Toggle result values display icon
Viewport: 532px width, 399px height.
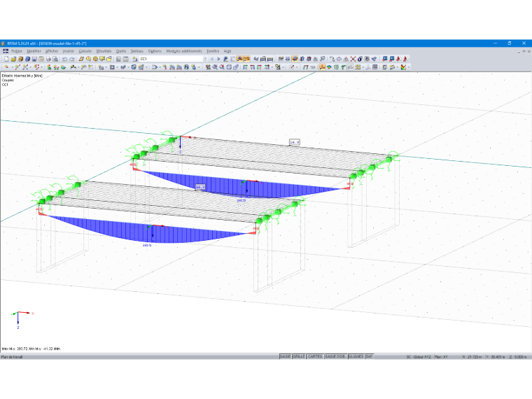(x=247, y=59)
